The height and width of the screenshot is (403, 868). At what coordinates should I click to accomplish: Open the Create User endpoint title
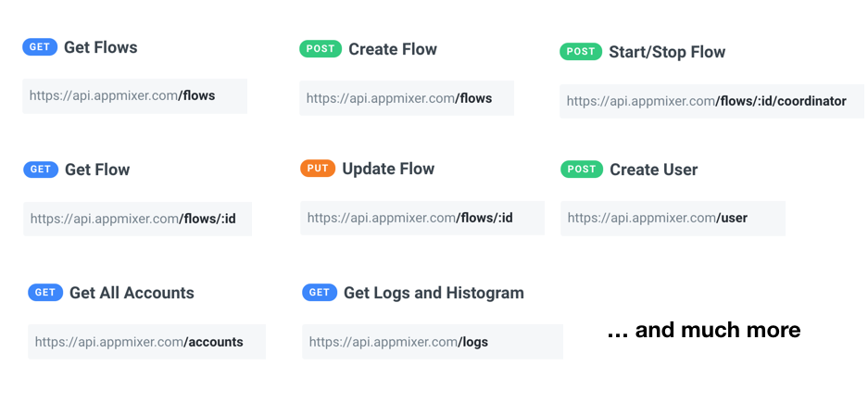coord(654,170)
